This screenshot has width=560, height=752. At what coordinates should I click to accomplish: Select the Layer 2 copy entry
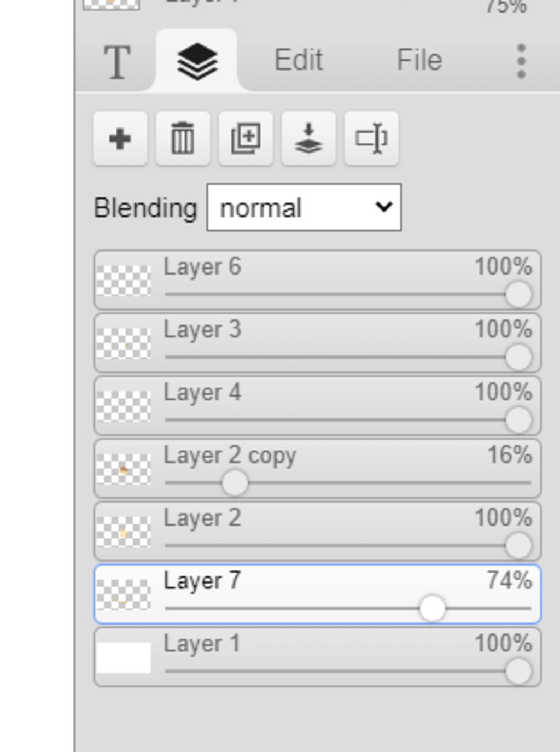318,468
